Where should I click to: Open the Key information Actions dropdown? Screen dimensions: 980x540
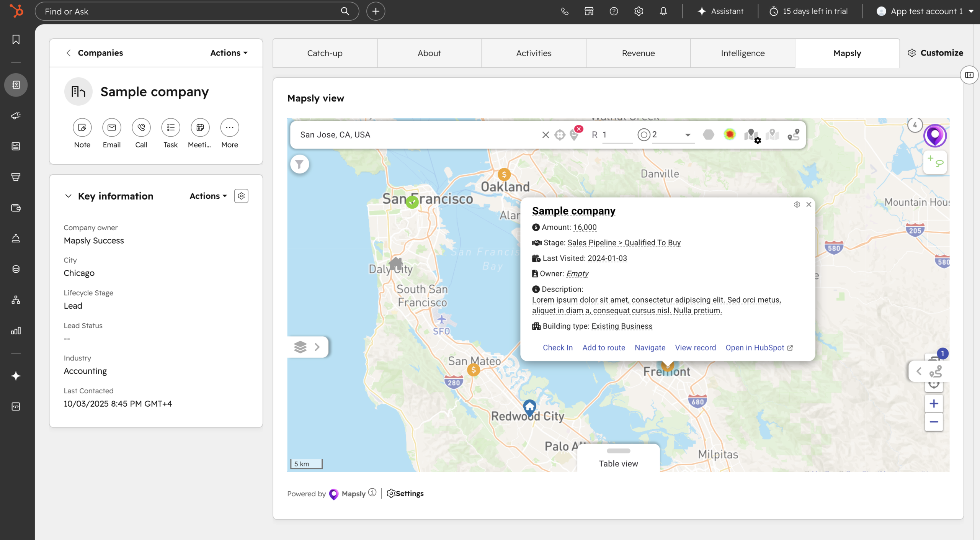(x=208, y=196)
